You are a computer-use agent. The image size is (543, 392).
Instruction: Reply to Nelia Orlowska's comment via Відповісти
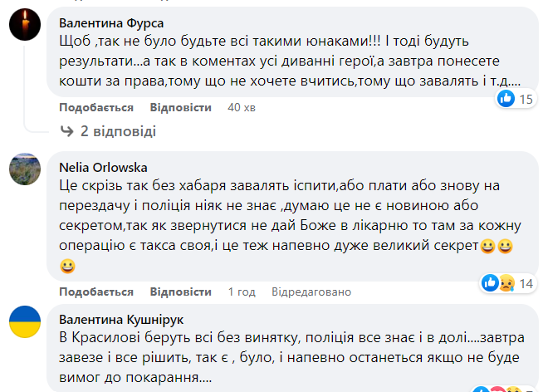click(180, 292)
